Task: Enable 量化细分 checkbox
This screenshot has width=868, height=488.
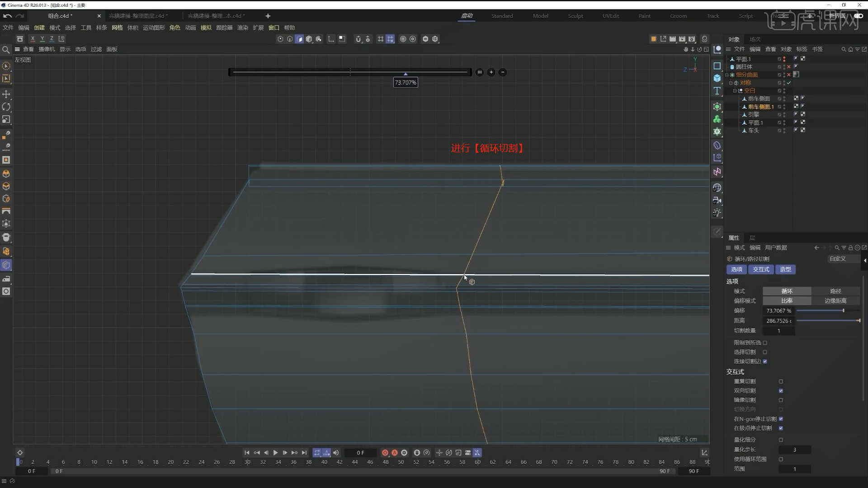Action: (781, 440)
